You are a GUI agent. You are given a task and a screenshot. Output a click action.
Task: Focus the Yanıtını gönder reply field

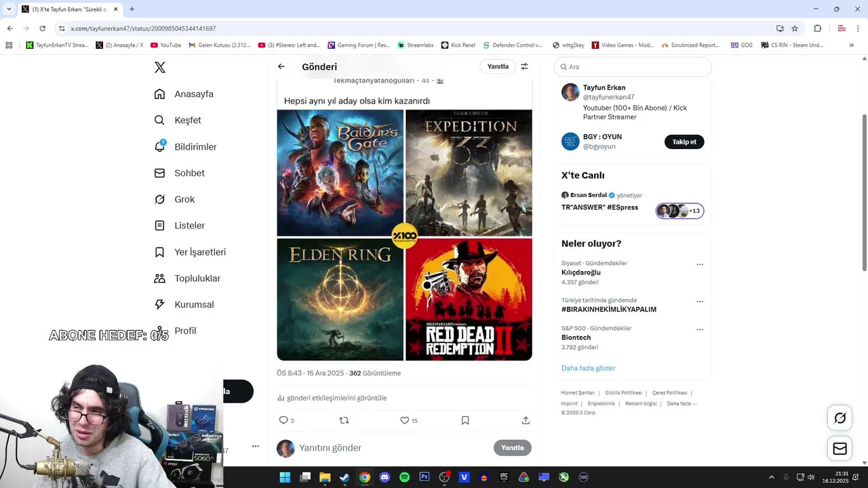(x=393, y=448)
